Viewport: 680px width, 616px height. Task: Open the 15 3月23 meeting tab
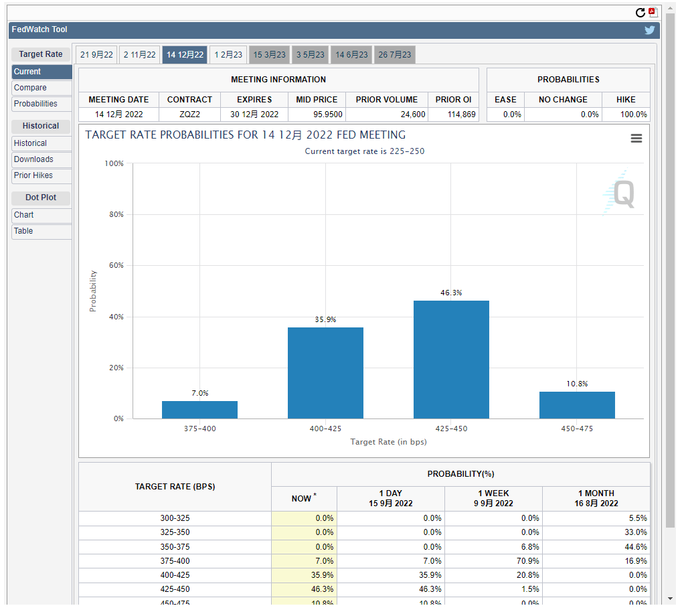(269, 55)
